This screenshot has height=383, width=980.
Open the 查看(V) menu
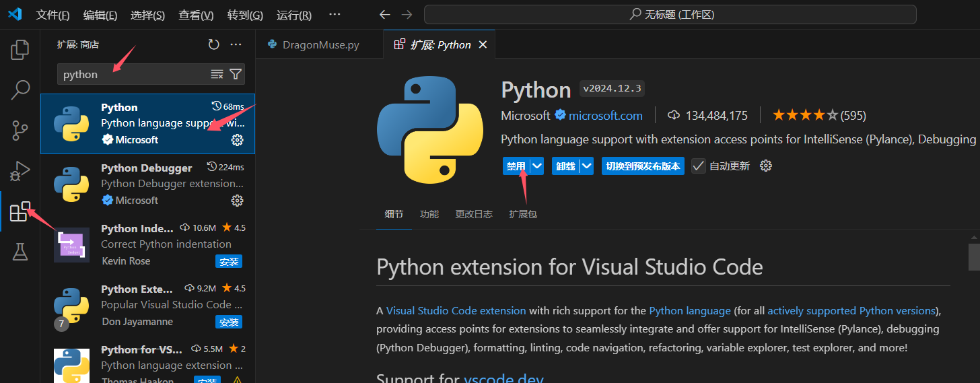coord(196,15)
